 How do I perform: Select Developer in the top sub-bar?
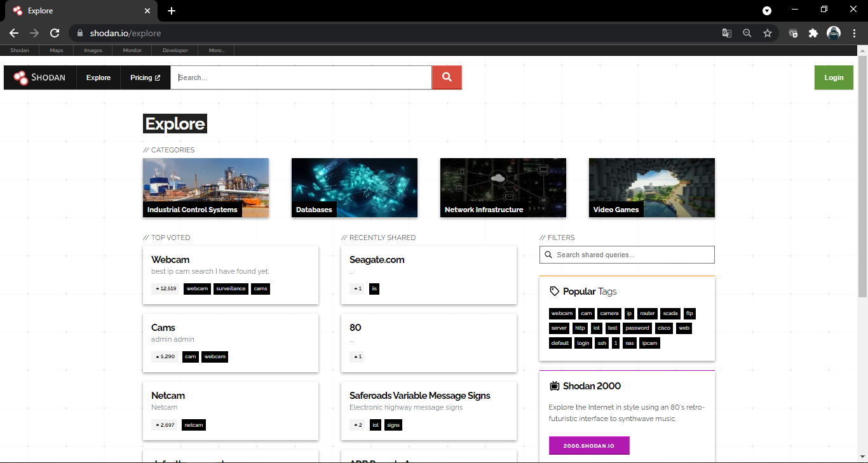coord(175,50)
